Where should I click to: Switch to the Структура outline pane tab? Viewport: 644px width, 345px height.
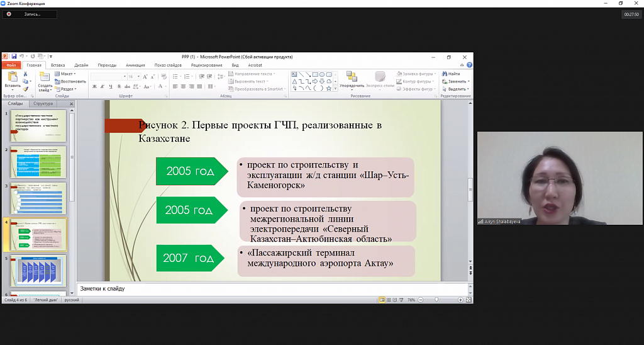(43, 104)
